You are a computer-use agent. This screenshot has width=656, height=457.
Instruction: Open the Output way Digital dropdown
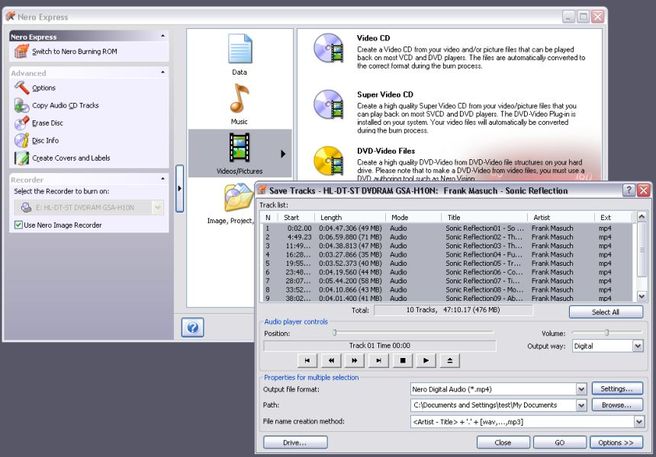click(x=638, y=346)
